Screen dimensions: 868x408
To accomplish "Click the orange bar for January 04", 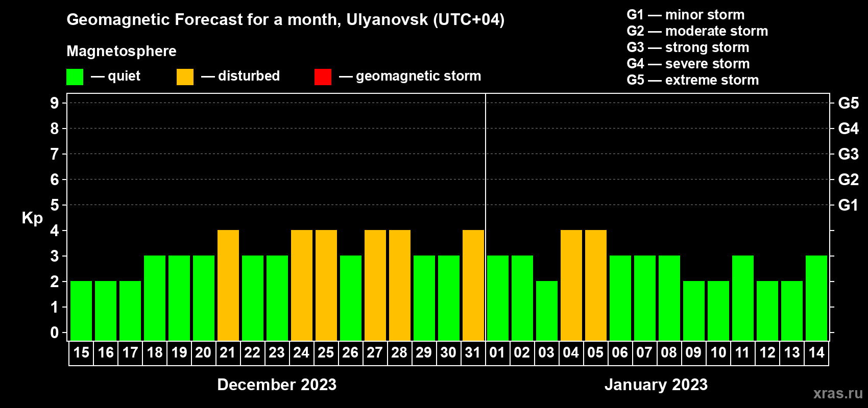I will click(x=571, y=285).
